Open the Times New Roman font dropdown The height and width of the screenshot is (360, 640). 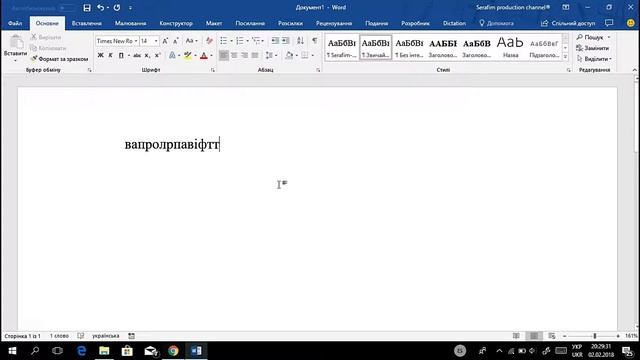(x=136, y=41)
